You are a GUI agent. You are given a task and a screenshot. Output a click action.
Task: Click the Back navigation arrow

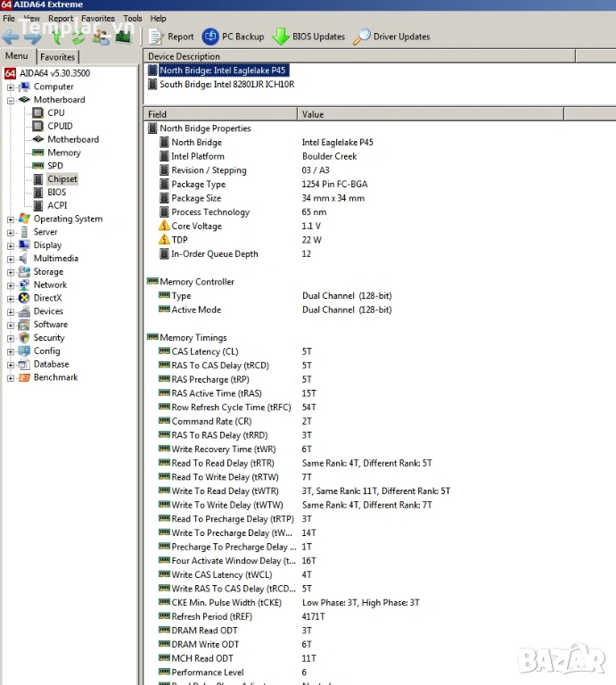pyautogui.click(x=11, y=37)
